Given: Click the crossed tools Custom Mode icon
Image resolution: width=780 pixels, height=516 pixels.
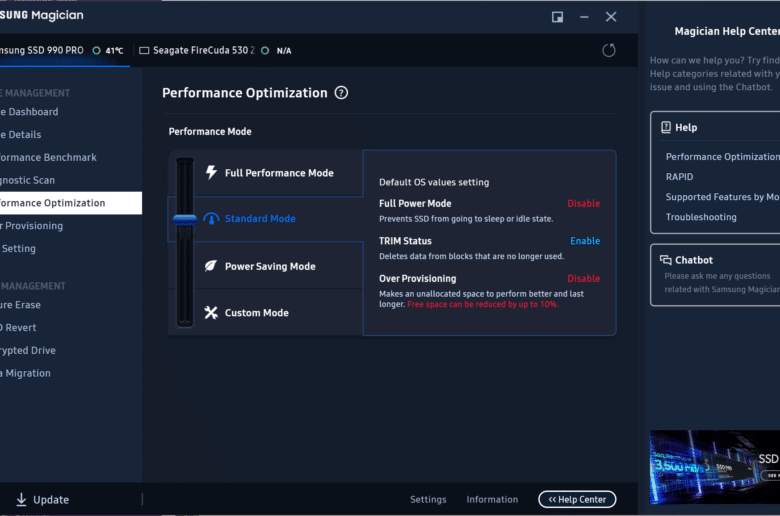Looking at the screenshot, I should [x=211, y=312].
